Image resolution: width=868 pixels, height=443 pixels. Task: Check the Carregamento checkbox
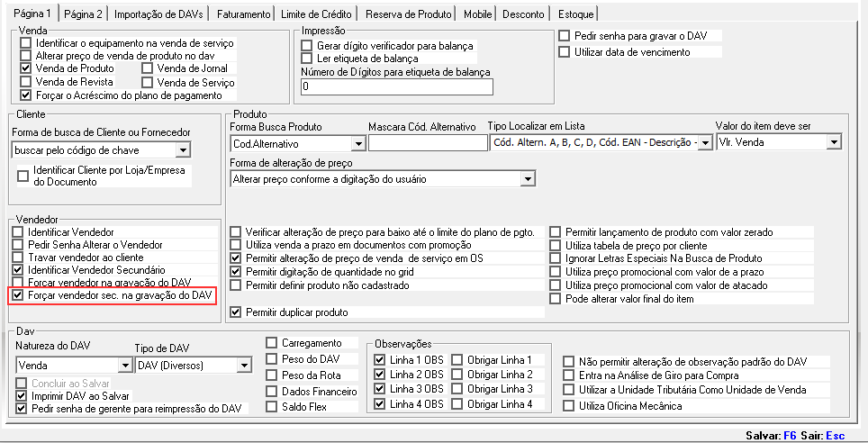[271, 343]
